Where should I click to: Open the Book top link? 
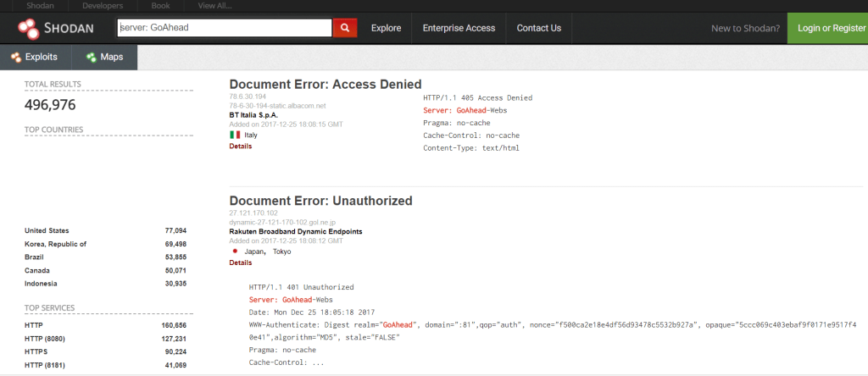coord(160,6)
